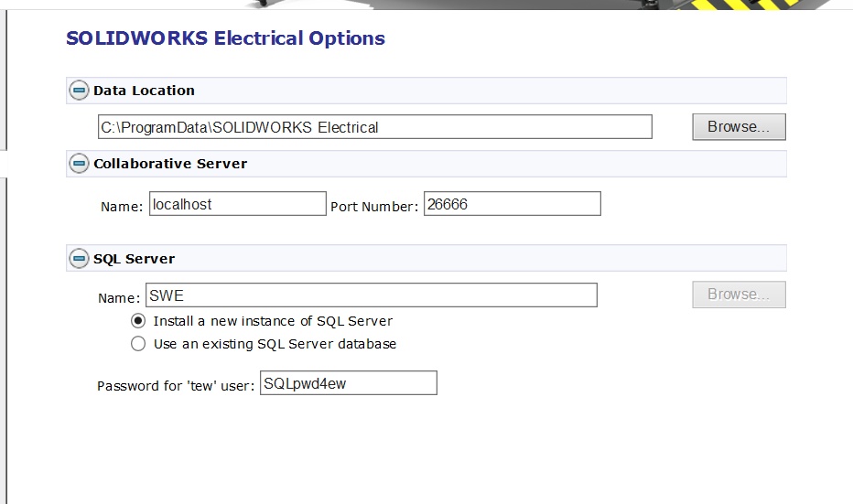This screenshot has height=504, width=853.
Task: Click the Password for 'tew' user label
Action: click(x=176, y=386)
